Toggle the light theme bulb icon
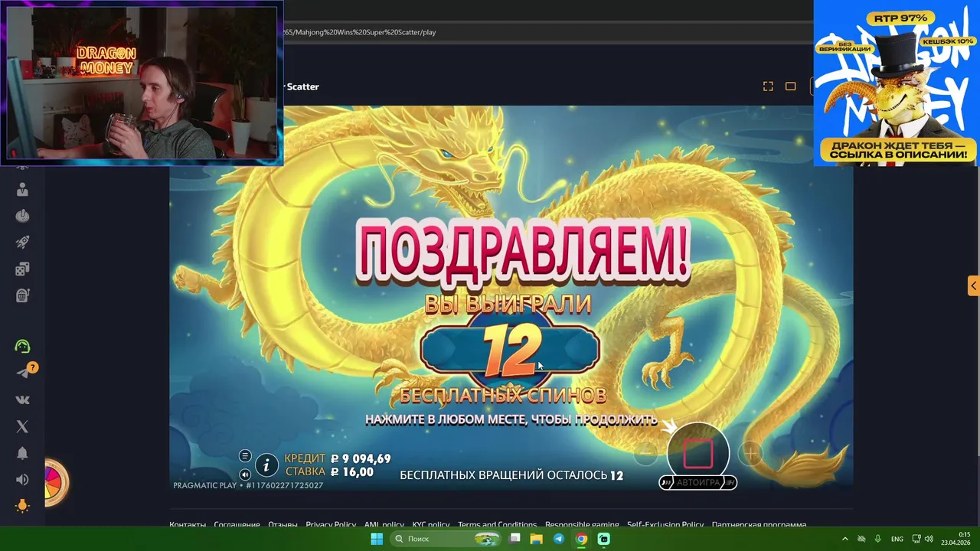The image size is (980, 551). 22,506
